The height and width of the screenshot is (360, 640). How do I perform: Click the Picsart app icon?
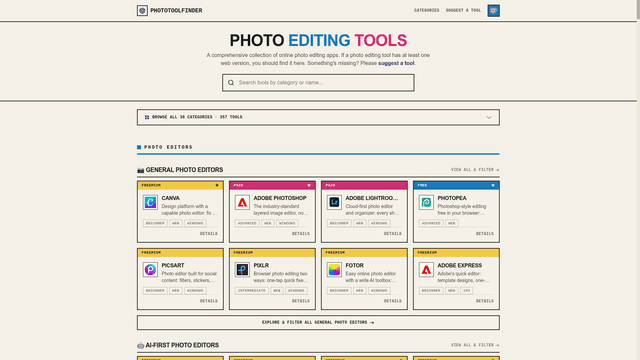click(x=150, y=270)
